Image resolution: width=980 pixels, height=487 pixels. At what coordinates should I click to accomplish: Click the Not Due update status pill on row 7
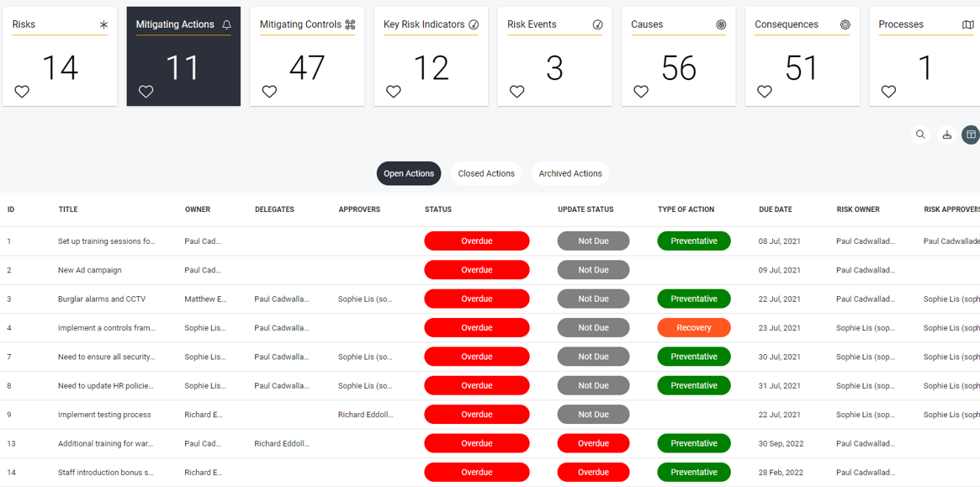[x=593, y=356]
